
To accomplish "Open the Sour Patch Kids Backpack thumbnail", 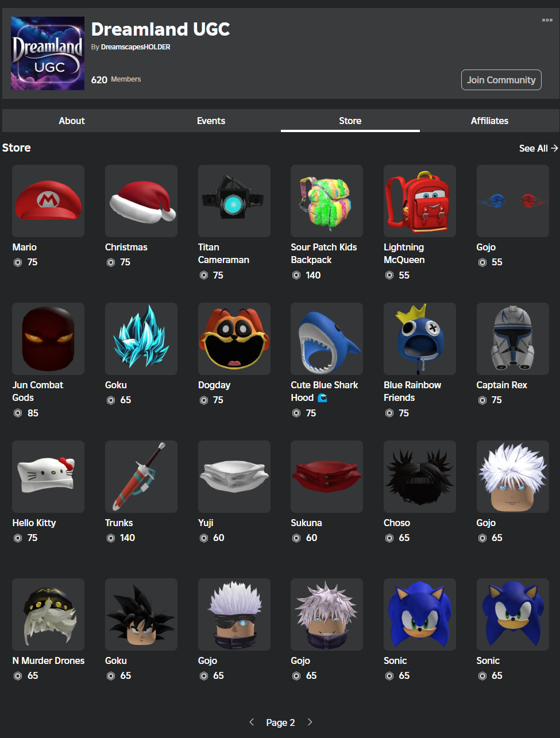I will click(327, 201).
